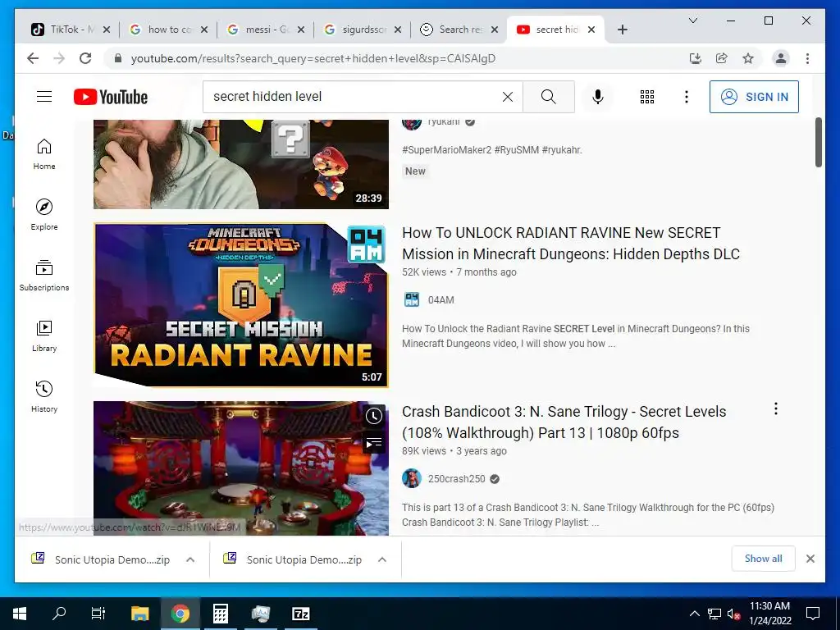840x630 pixels.
Task: Click the YouTube logo
Action: coord(111,97)
